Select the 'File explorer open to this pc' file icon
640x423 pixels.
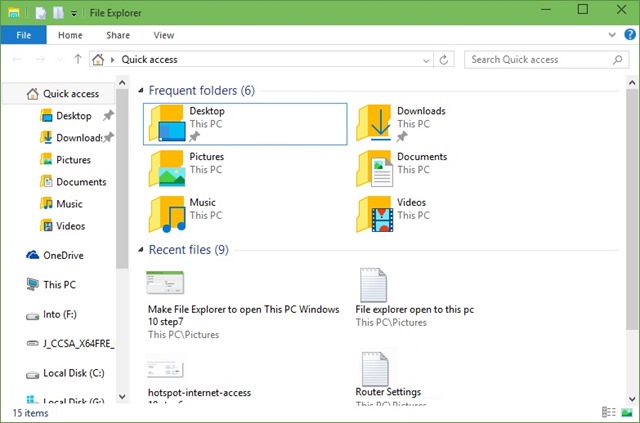[x=373, y=285]
